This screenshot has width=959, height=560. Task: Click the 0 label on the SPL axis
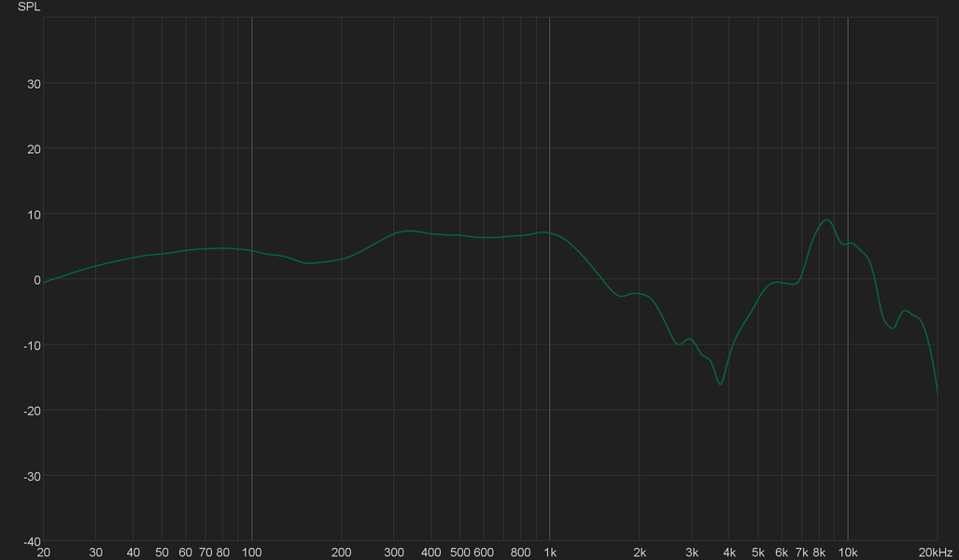(x=37, y=281)
